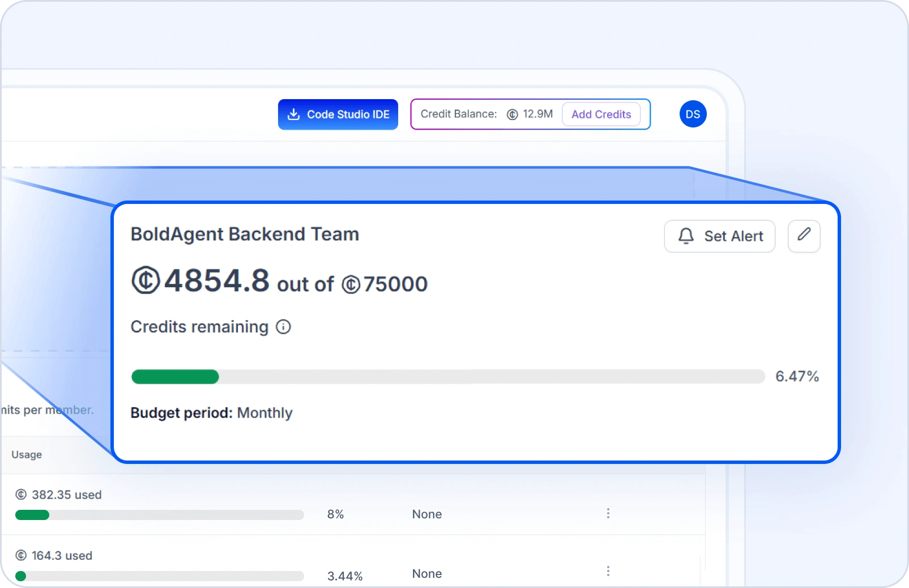Click the 6.47% credits progress bar
Viewport: 909px width, 588px height.
click(447, 377)
